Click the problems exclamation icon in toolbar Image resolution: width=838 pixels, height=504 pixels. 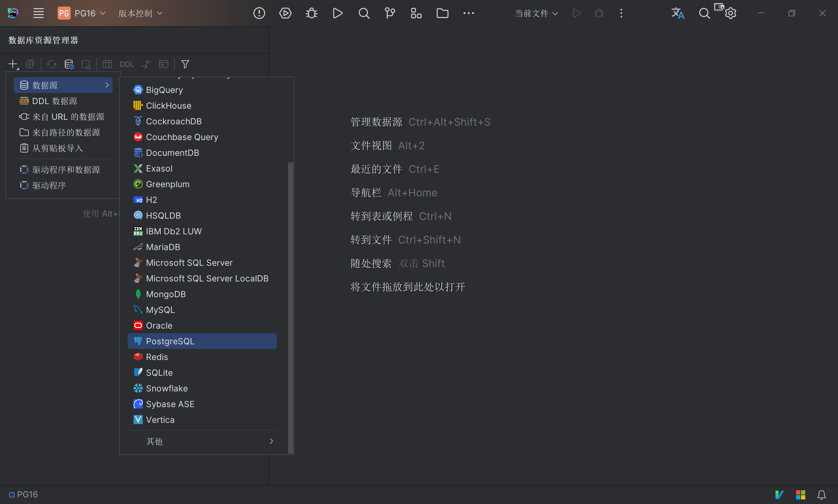coord(259,13)
